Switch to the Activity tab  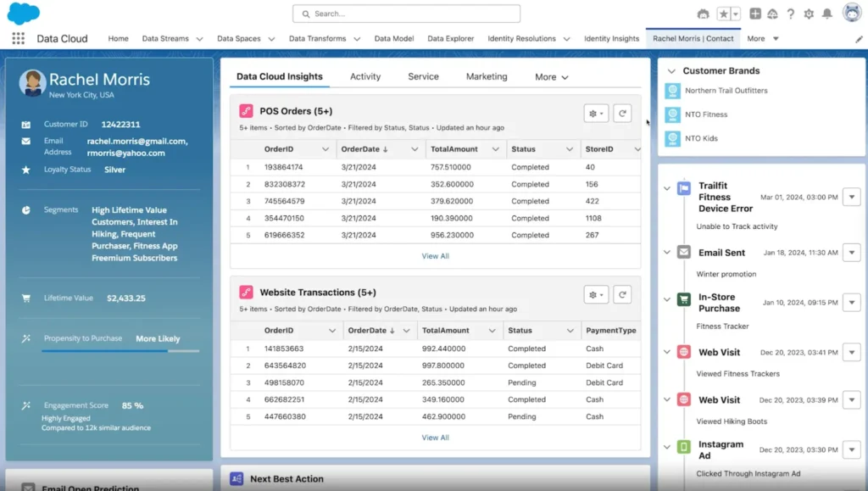tap(365, 76)
